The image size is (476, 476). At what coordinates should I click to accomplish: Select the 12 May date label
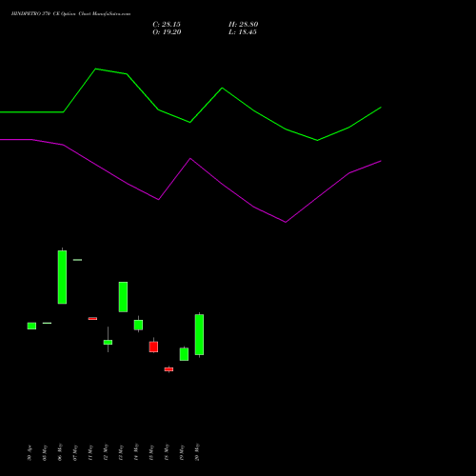[x=106, y=452]
